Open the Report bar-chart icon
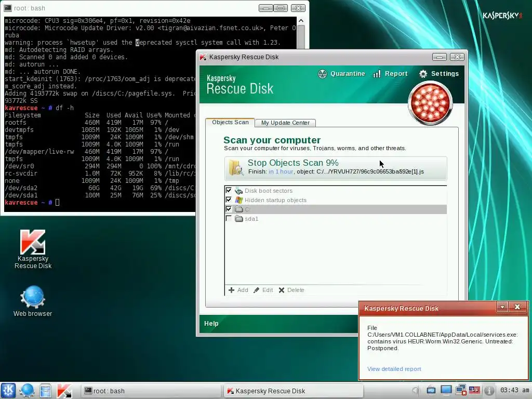 tap(377, 74)
